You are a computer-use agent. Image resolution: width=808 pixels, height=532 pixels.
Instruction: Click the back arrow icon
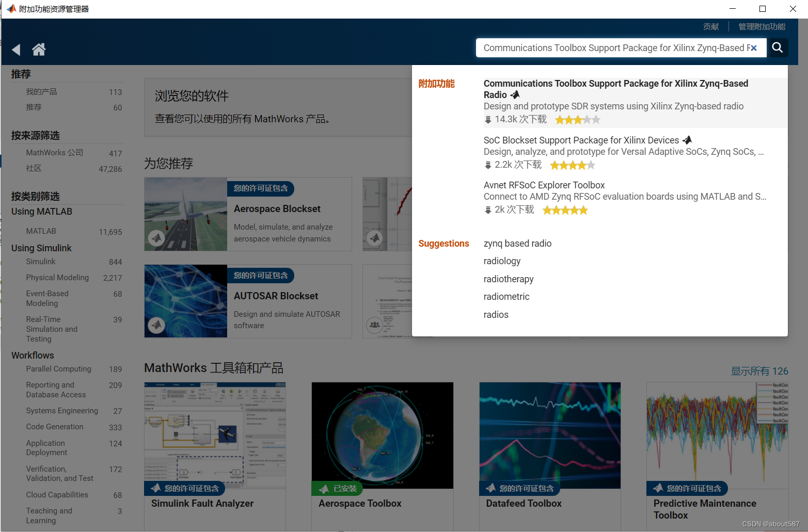point(16,50)
